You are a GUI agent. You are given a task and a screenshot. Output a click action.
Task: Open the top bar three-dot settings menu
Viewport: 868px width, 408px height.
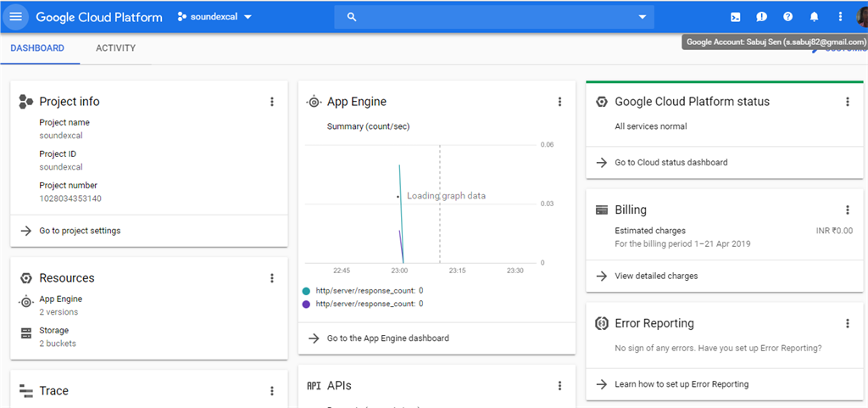tap(840, 17)
